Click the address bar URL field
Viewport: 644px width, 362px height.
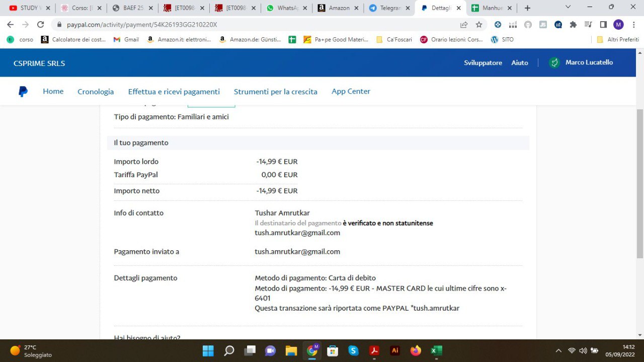(x=252, y=25)
